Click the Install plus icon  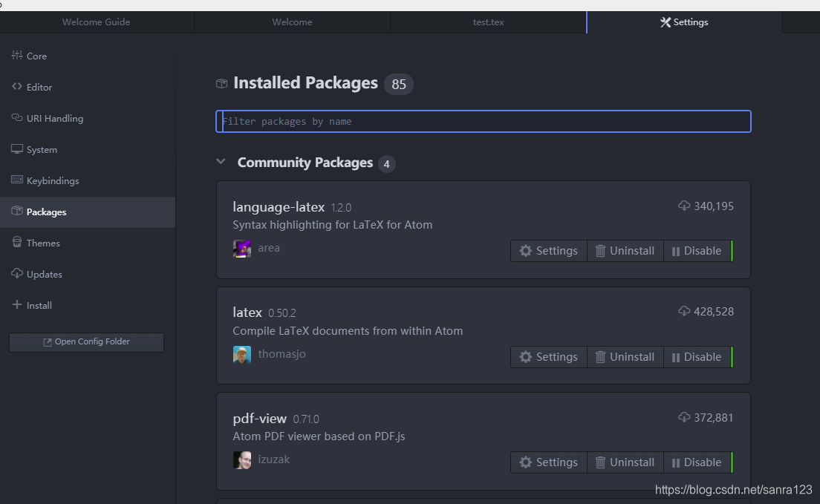tap(17, 304)
